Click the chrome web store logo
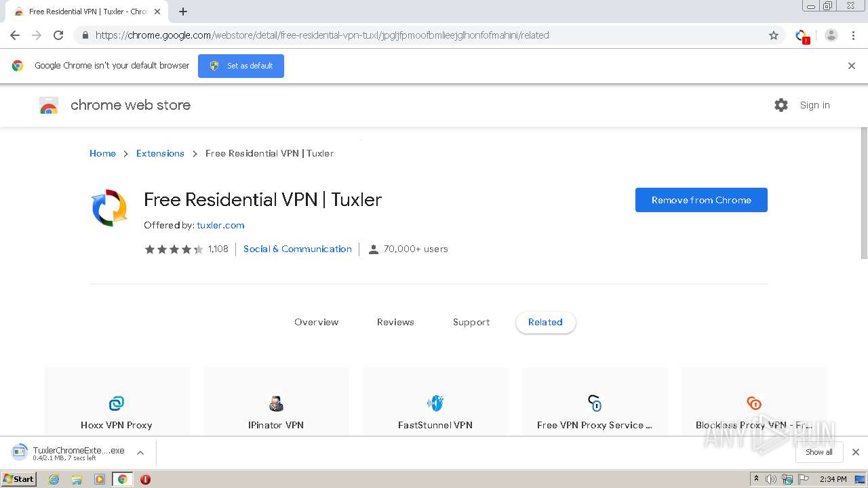868x488 pixels. point(115,105)
